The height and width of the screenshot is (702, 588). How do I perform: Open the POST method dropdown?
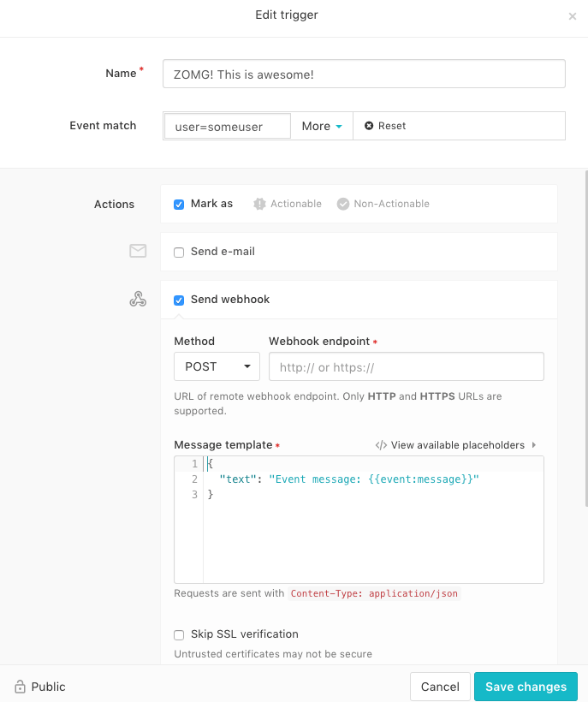click(x=217, y=366)
